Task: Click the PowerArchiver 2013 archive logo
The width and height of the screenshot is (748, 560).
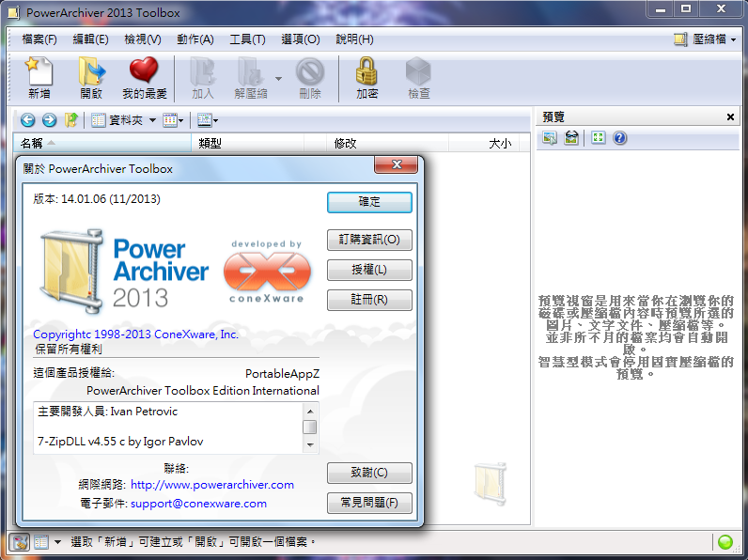Action: click(124, 272)
